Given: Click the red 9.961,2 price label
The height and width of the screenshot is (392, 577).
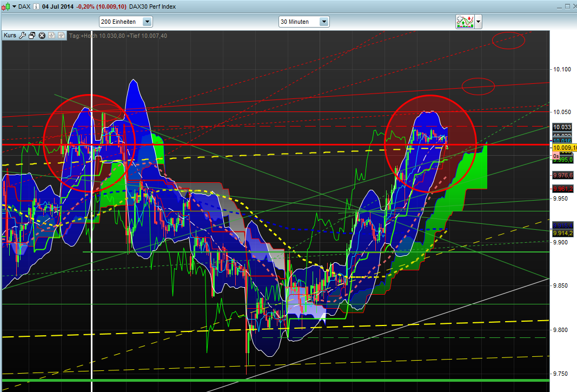Looking at the screenshot, I should 563,189.
